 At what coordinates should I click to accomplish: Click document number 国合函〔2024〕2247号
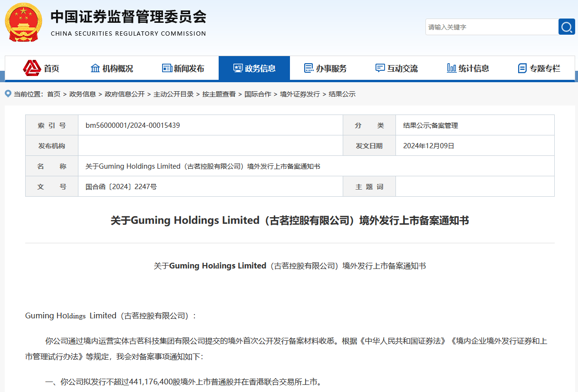(x=121, y=187)
